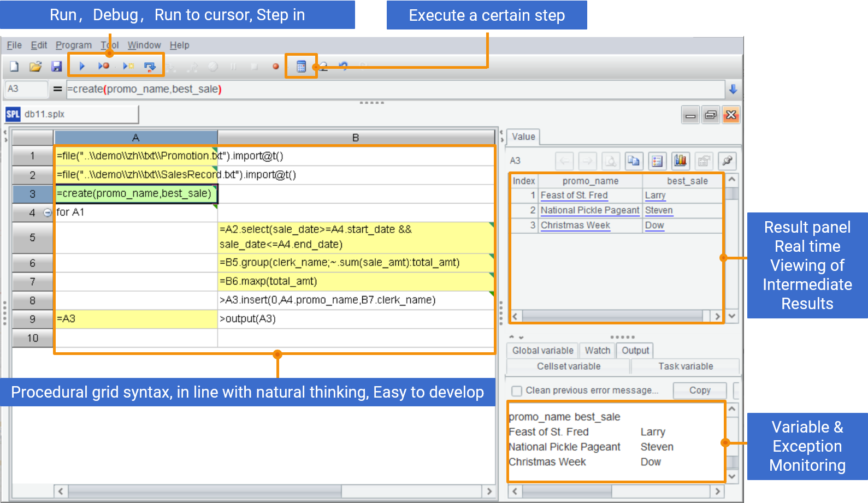Open the Cellset variable tab
This screenshot has height=503, width=868.
(569, 366)
